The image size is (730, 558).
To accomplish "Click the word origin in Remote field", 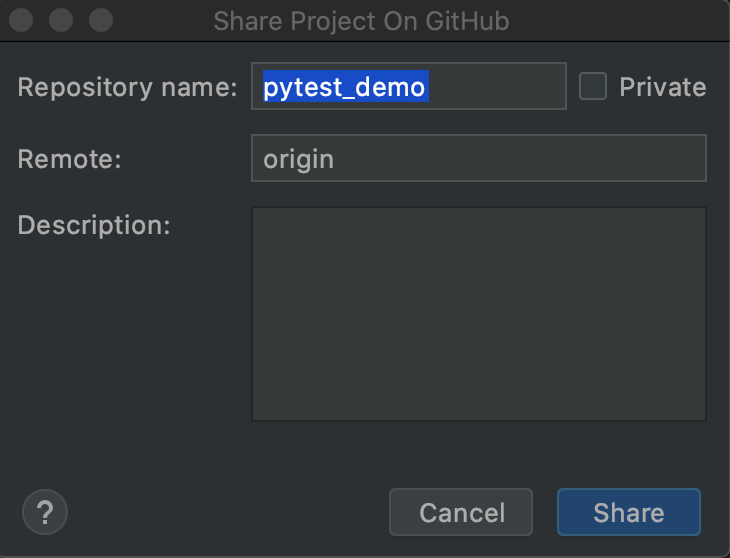I will tap(298, 160).
